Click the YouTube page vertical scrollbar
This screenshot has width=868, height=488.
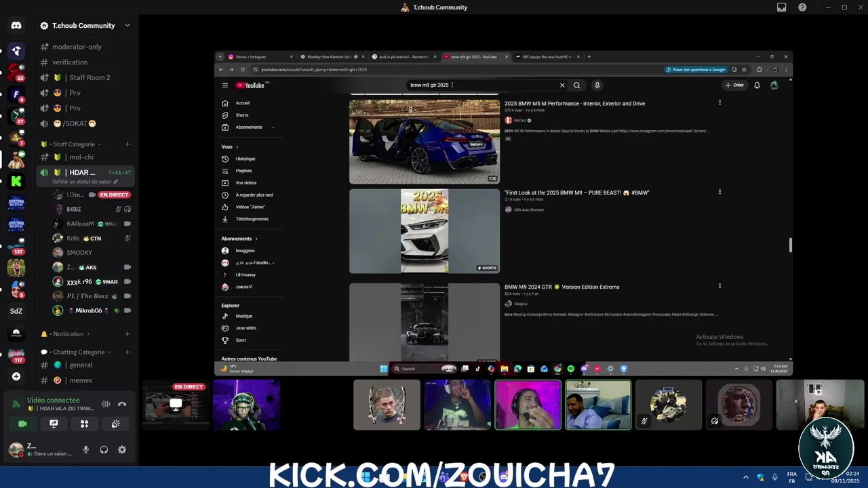[x=790, y=245]
